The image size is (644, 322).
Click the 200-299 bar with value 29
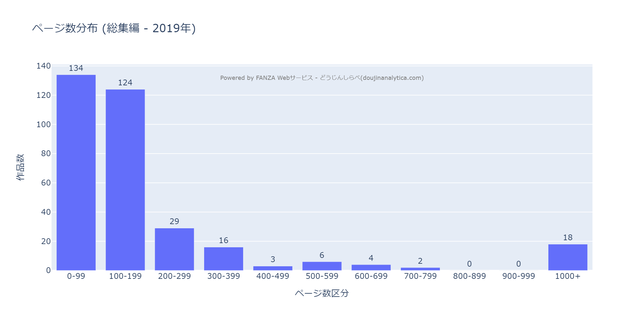(x=174, y=249)
